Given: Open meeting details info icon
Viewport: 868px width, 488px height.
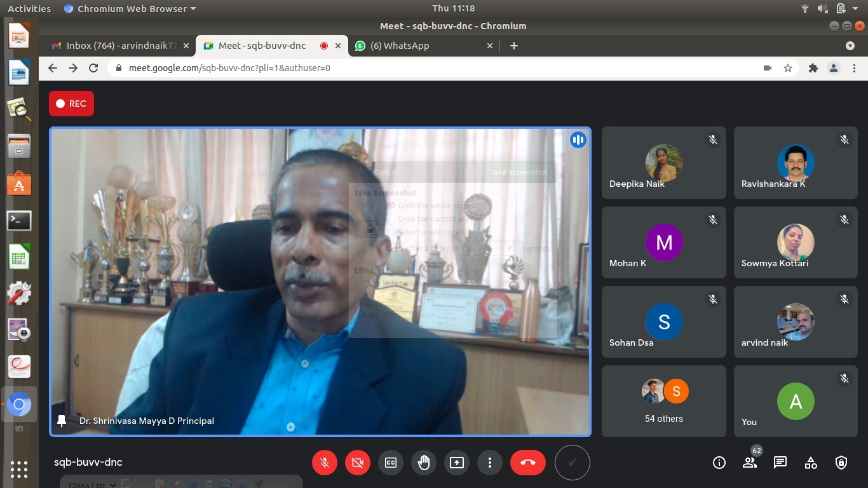Looking at the screenshot, I should point(719,463).
